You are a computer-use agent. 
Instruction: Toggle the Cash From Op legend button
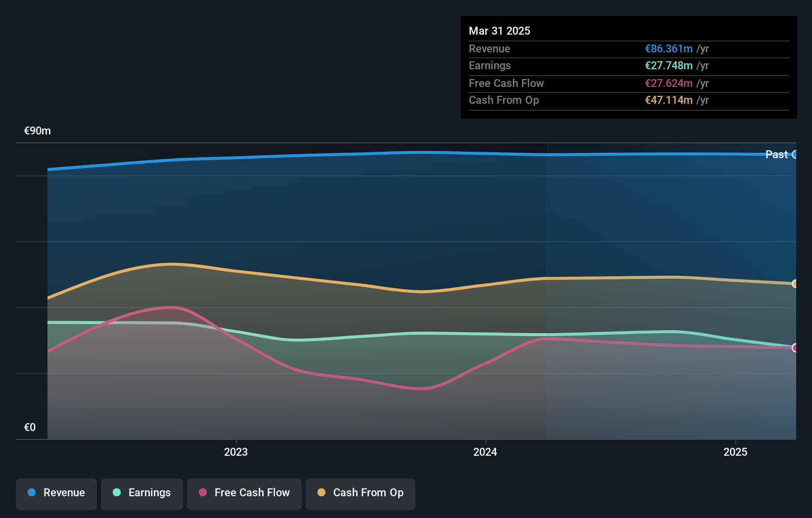pyautogui.click(x=361, y=494)
